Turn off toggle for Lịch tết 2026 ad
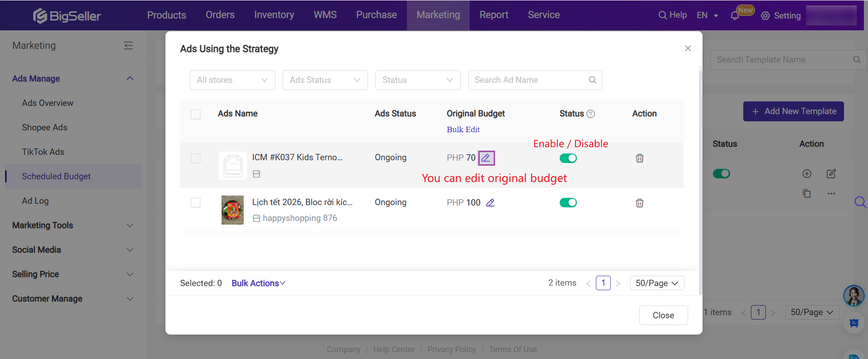The height and width of the screenshot is (359, 868). coord(568,203)
